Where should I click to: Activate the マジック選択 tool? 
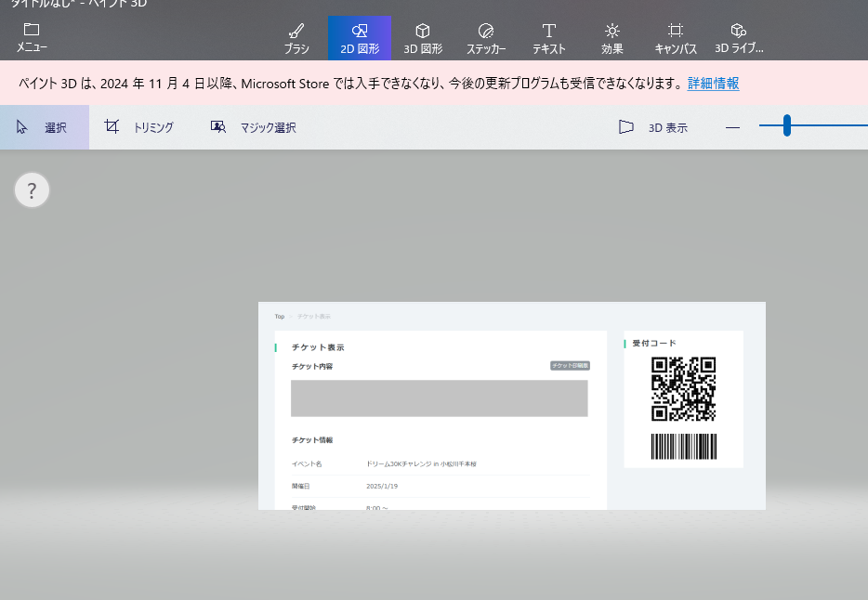pos(254,127)
